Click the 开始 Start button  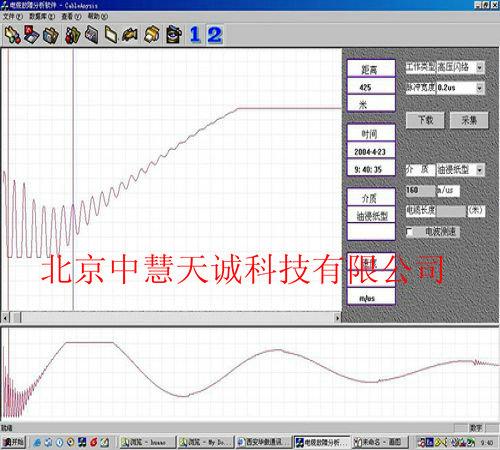pos(14,443)
